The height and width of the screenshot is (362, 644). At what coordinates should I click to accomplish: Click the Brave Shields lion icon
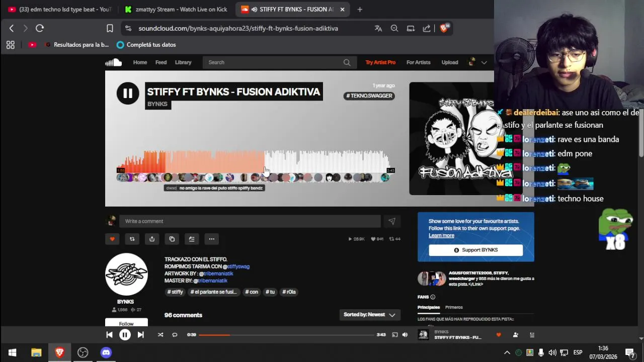point(444,28)
